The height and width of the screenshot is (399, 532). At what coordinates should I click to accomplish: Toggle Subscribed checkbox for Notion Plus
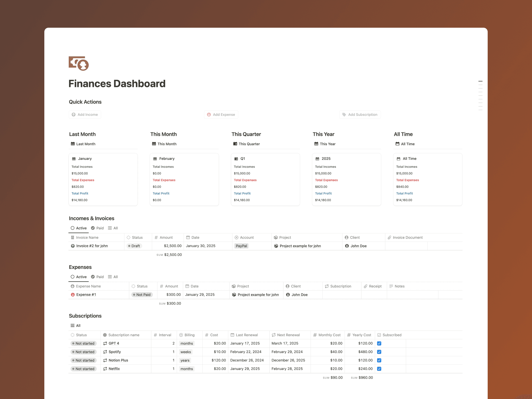point(379,360)
